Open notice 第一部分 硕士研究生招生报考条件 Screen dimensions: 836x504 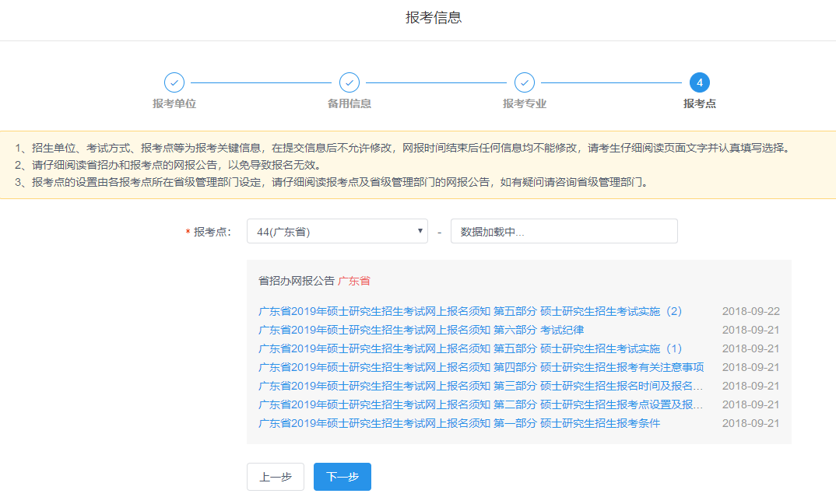click(x=459, y=423)
